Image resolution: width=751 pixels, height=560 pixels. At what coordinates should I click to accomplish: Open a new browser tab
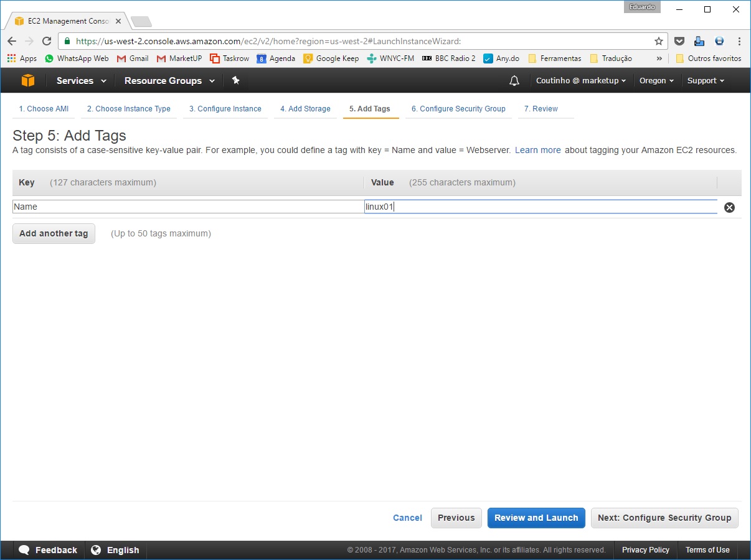(x=141, y=22)
